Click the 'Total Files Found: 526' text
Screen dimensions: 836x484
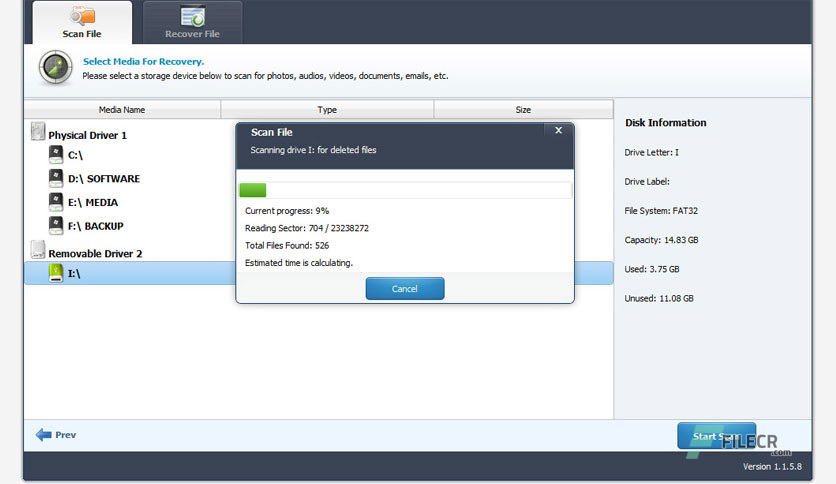click(287, 246)
